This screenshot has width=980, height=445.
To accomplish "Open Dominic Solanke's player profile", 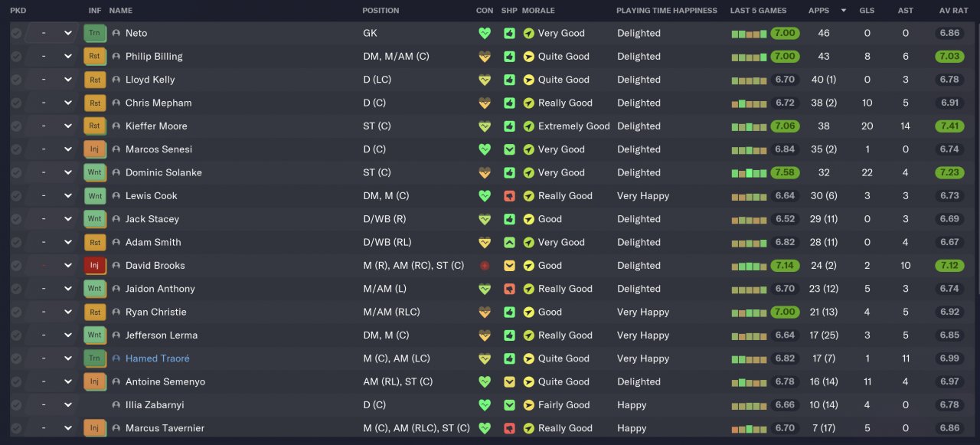I will pos(163,172).
